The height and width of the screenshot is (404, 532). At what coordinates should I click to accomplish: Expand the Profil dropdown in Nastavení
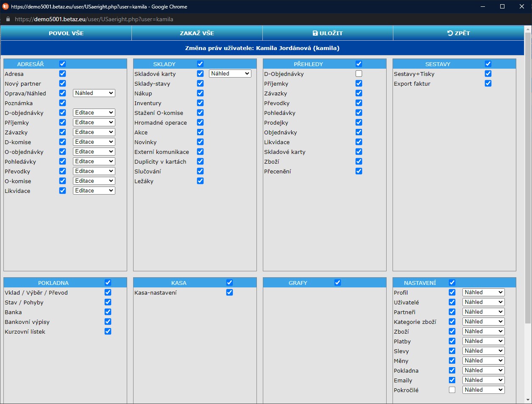483,293
